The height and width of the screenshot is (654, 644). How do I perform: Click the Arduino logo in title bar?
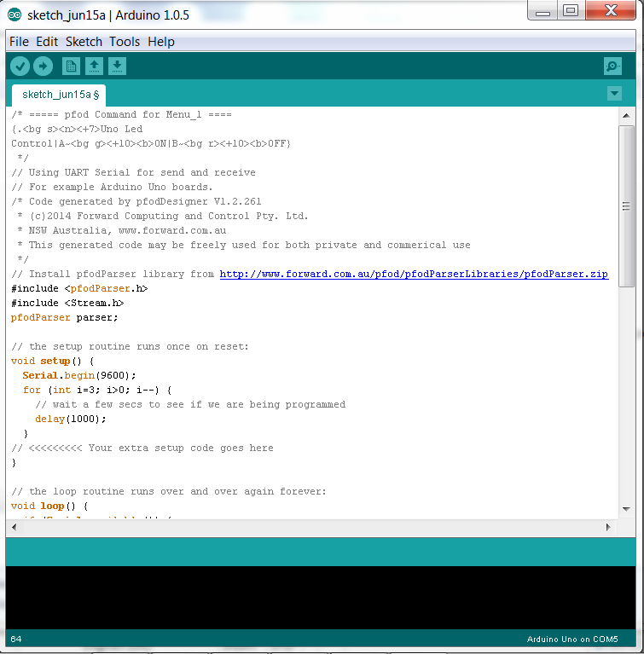[x=15, y=15]
